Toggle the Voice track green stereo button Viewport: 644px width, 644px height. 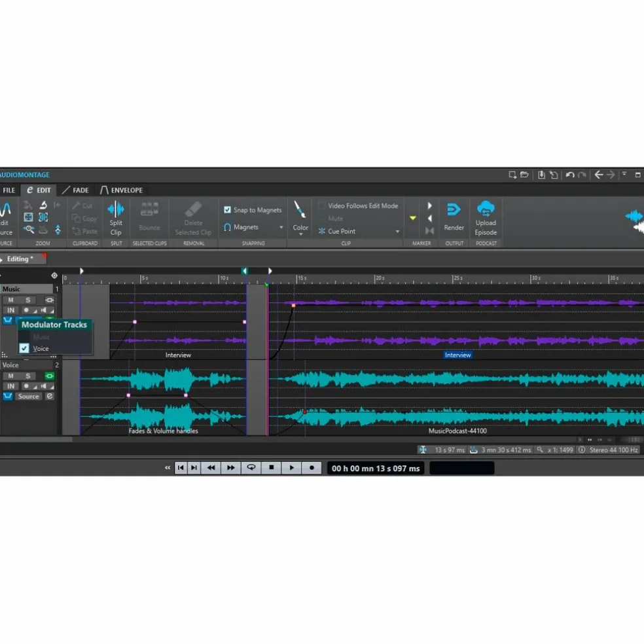click(49, 376)
